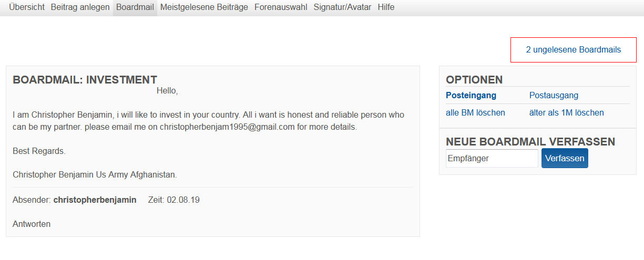Switch to Postausgang
644x260 pixels.
click(554, 95)
